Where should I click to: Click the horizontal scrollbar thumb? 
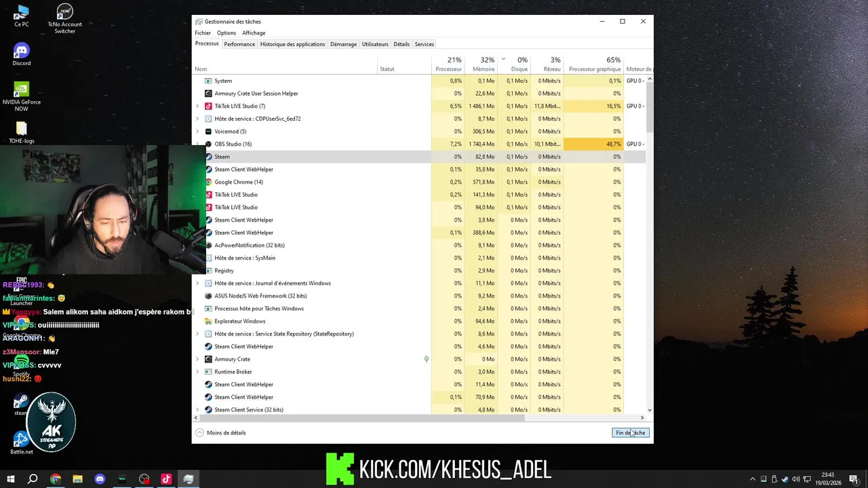(363, 418)
